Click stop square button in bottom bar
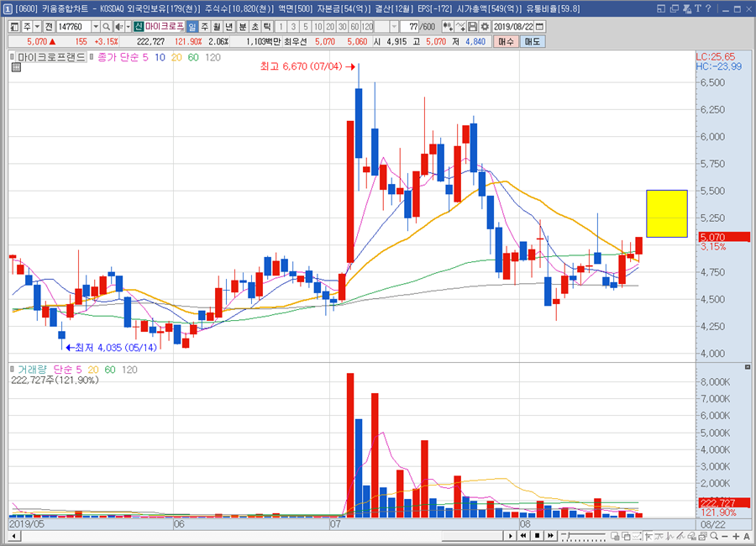 pyautogui.click(x=537, y=536)
